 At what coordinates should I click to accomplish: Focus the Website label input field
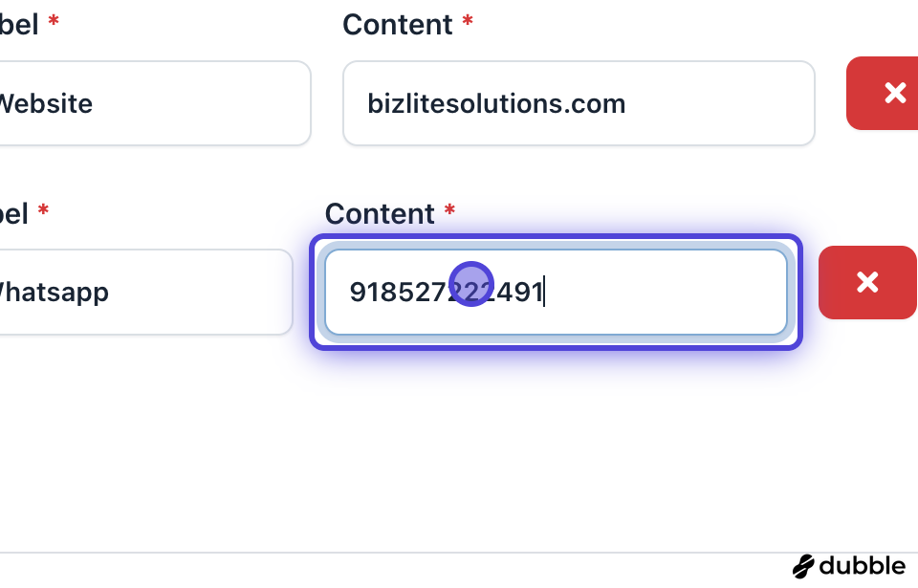coord(153,103)
